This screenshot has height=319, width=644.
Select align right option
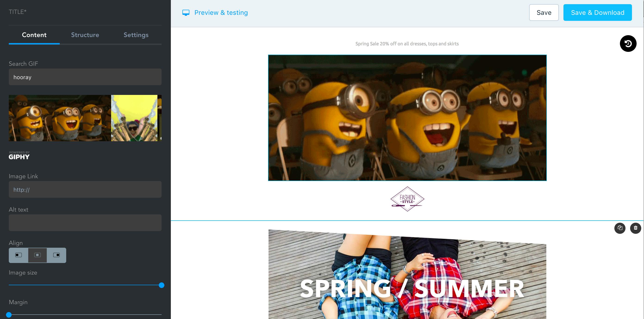tap(56, 255)
